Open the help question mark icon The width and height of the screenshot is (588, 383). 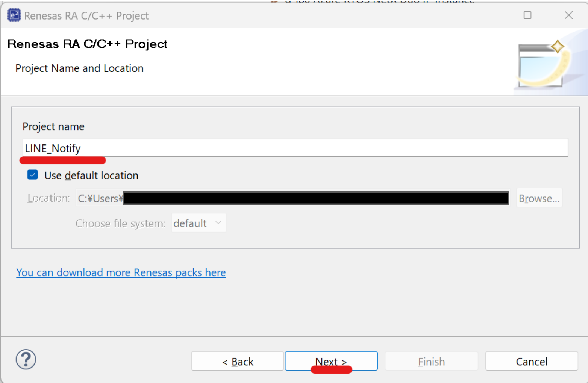coord(26,359)
